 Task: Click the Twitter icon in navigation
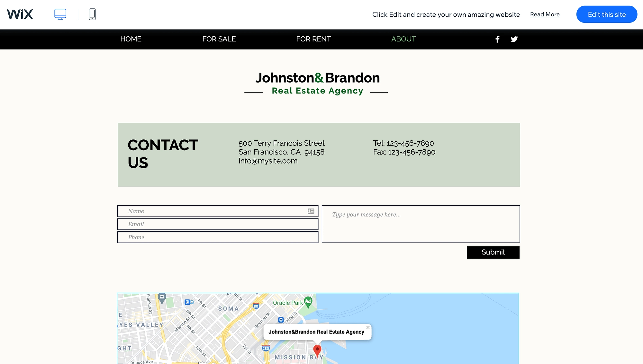(514, 39)
